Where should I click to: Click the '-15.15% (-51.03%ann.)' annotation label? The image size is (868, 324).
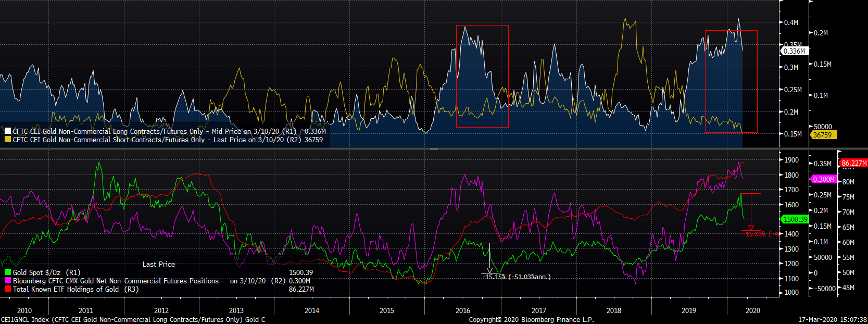tap(517, 277)
